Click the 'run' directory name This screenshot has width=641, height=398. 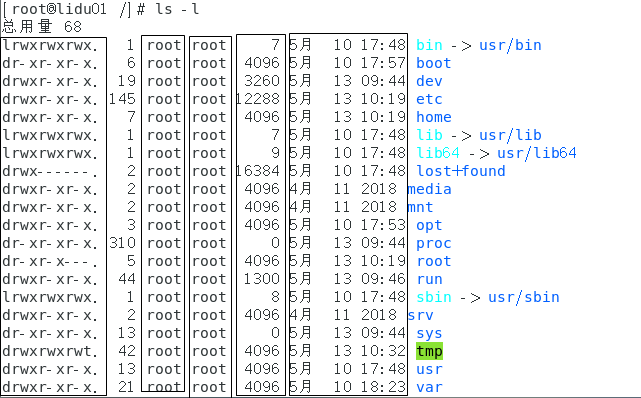click(429, 279)
